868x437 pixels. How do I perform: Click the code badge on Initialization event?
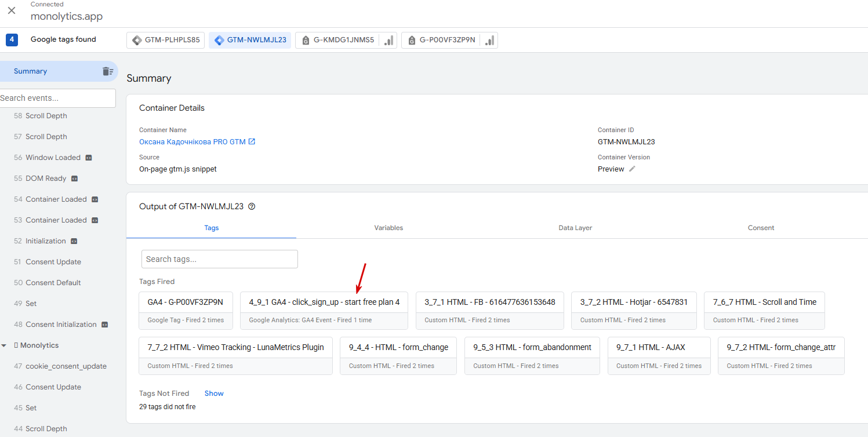[x=74, y=241]
